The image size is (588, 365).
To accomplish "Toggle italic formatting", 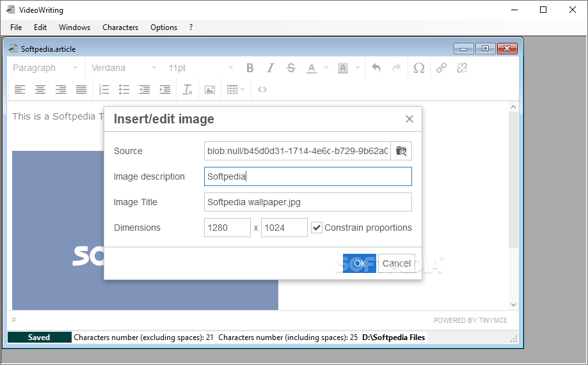I will [271, 68].
